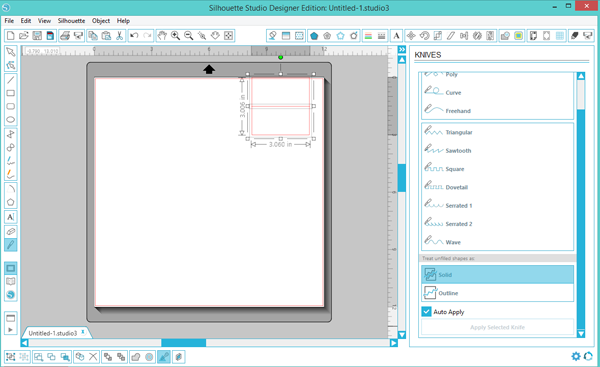
Task: Open the Fill Color pentagon panel icon
Action: tap(314, 36)
